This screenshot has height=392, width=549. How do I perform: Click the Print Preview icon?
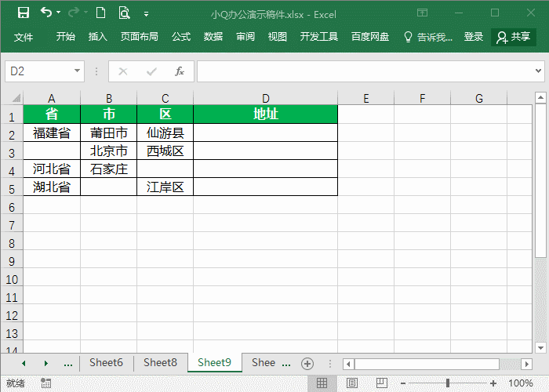(124, 13)
